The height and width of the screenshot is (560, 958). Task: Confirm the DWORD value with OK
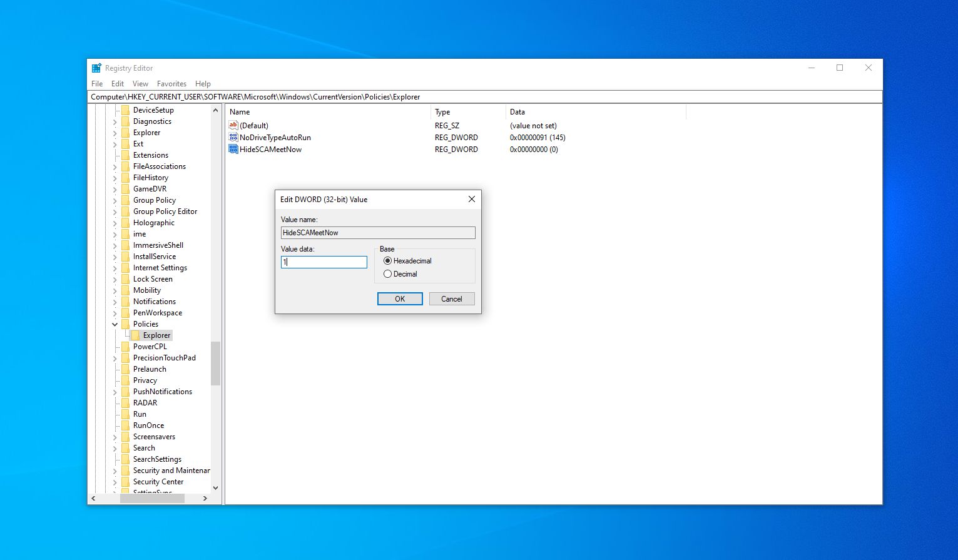coord(400,299)
